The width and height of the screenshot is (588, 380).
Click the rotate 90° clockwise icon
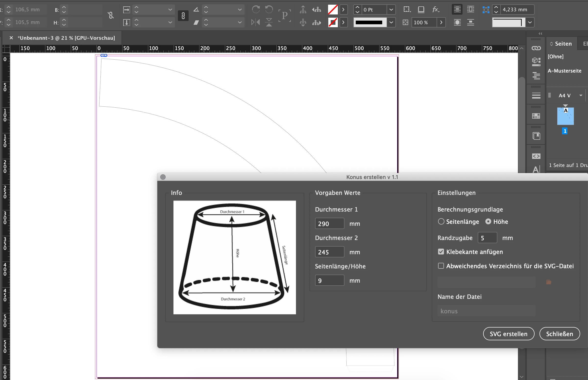coord(256,10)
